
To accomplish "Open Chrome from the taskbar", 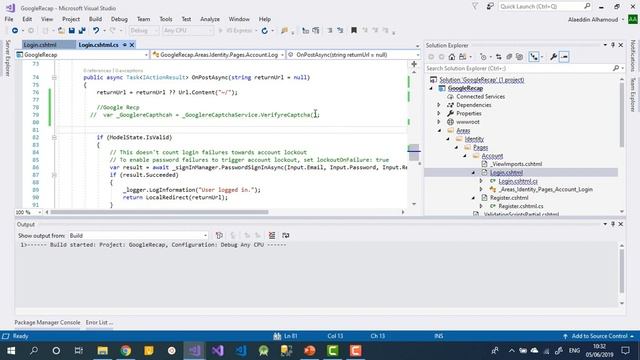I will pos(126,351).
